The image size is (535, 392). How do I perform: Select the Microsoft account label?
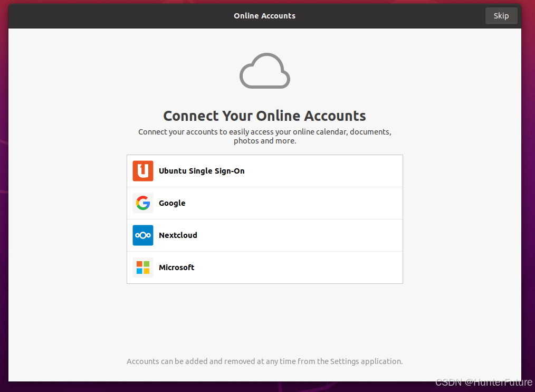(176, 267)
